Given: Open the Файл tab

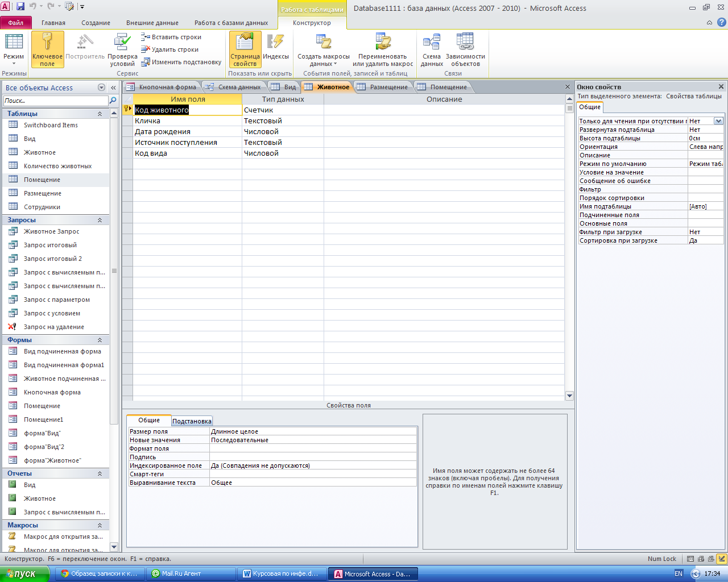Looking at the screenshot, I should coord(16,23).
